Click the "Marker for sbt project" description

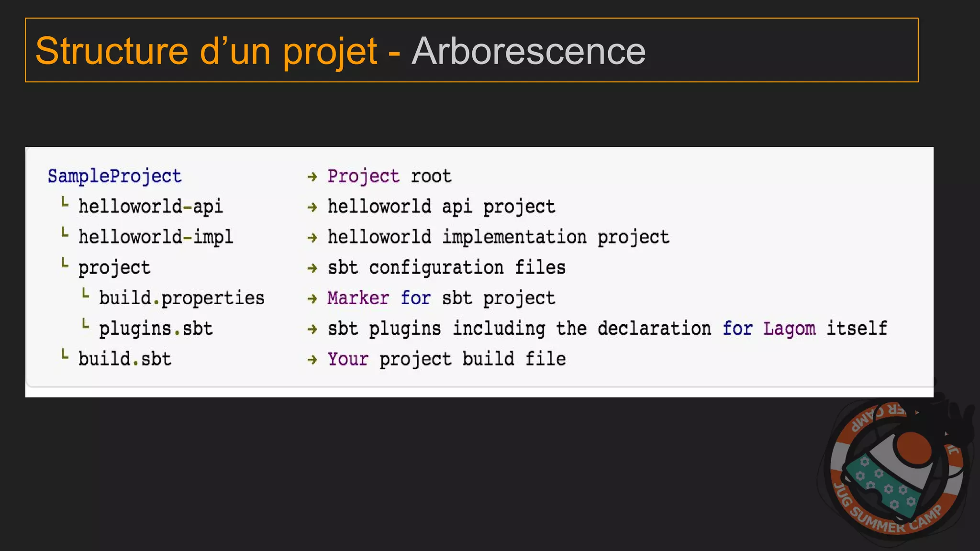coord(441,298)
